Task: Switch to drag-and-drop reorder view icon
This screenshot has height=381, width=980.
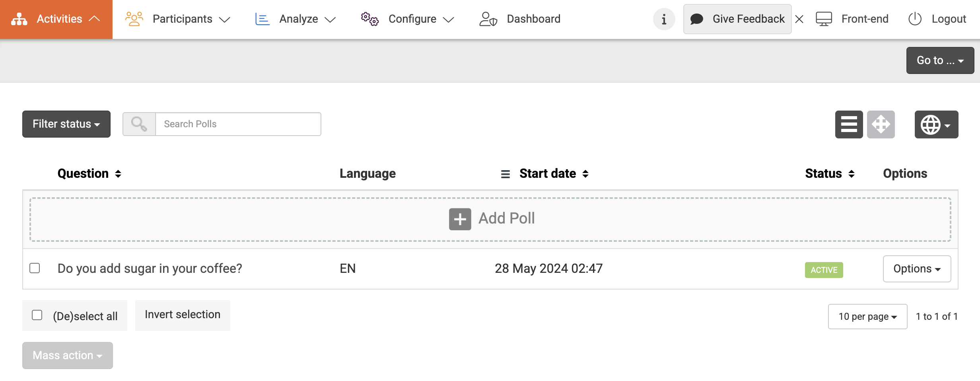Action: click(881, 124)
